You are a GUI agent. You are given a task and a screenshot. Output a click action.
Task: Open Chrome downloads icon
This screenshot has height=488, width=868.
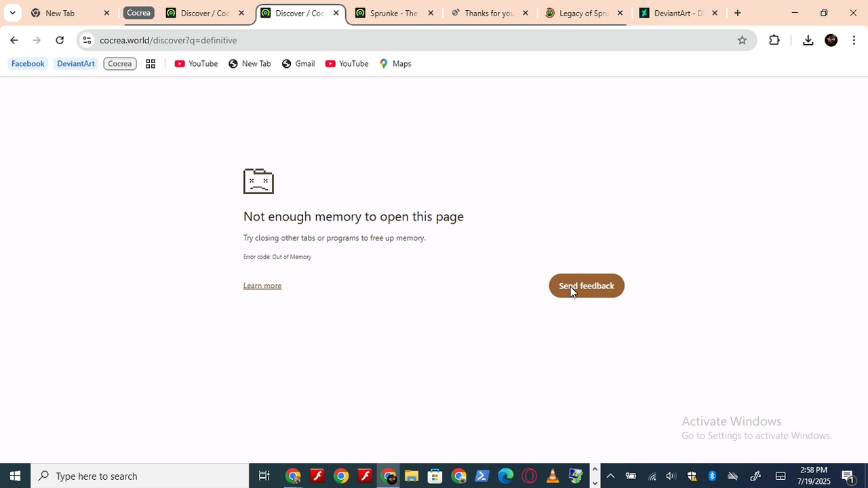808,40
